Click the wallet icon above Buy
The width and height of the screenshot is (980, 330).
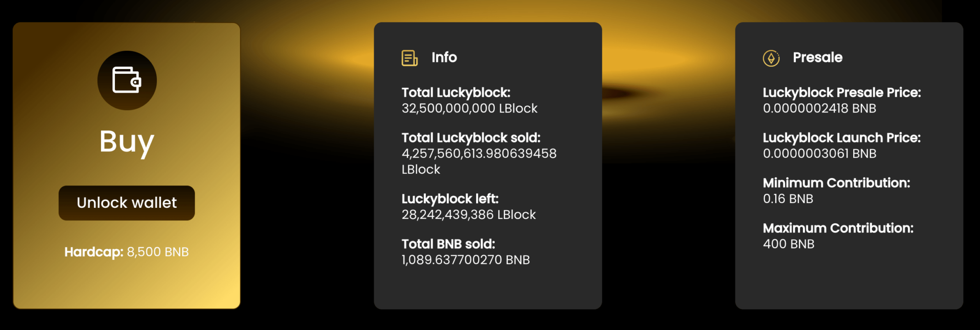(127, 80)
